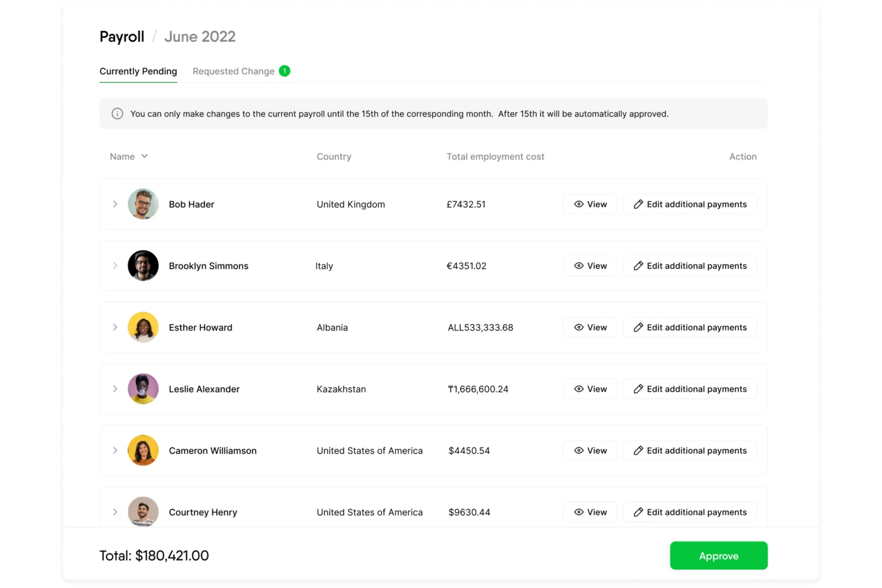The width and height of the screenshot is (882, 588).
Task: Select the name Cameron Williamson
Action: [213, 450]
